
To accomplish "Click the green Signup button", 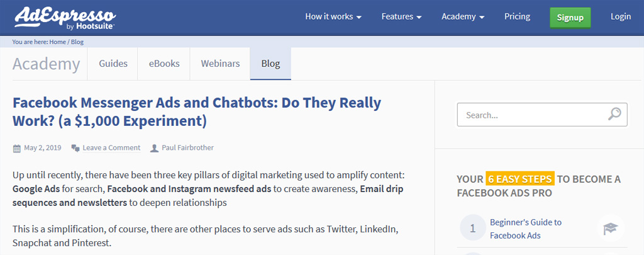I will click(x=570, y=18).
